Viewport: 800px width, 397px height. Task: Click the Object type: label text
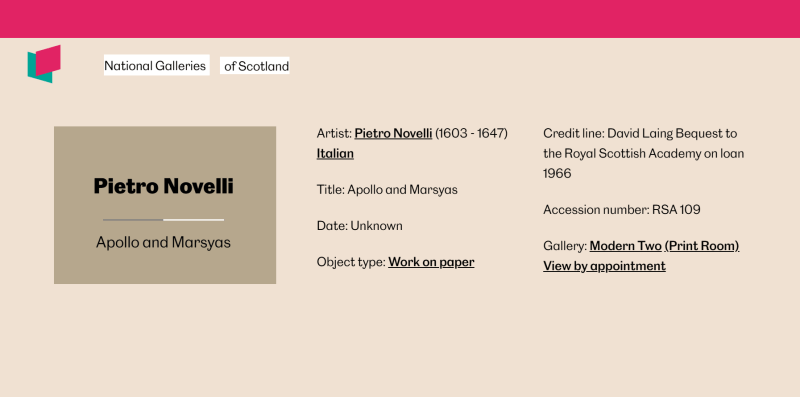(351, 262)
